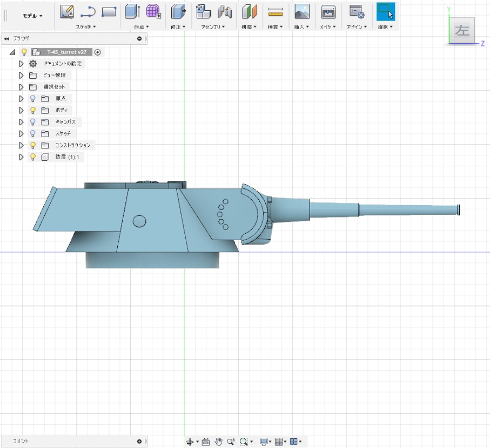The width and height of the screenshot is (490, 448).
Task: Expand the コンストラクション tree node
Action: pos(21,145)
